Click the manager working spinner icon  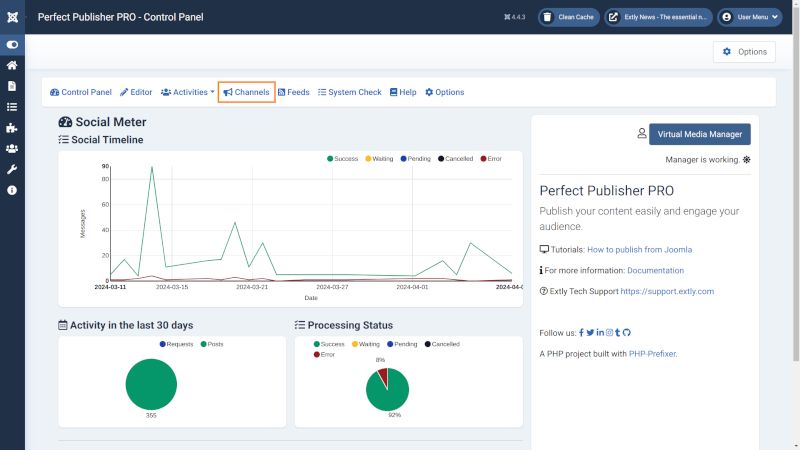pos(746,160)
